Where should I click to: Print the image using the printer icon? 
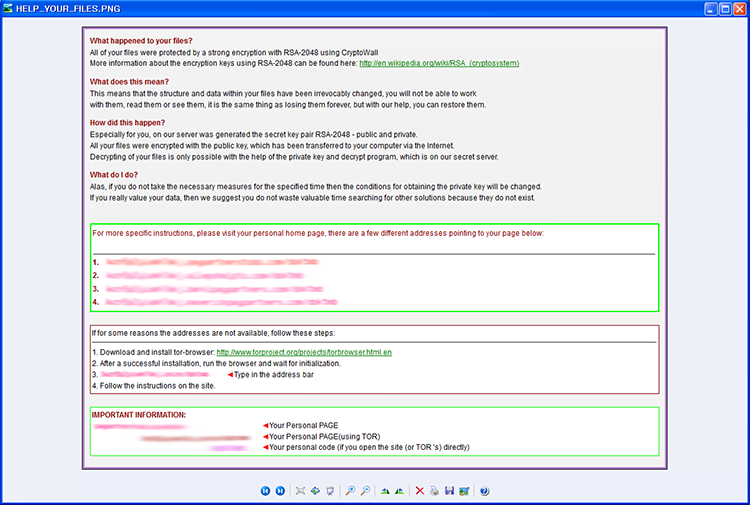pos(434,491)
